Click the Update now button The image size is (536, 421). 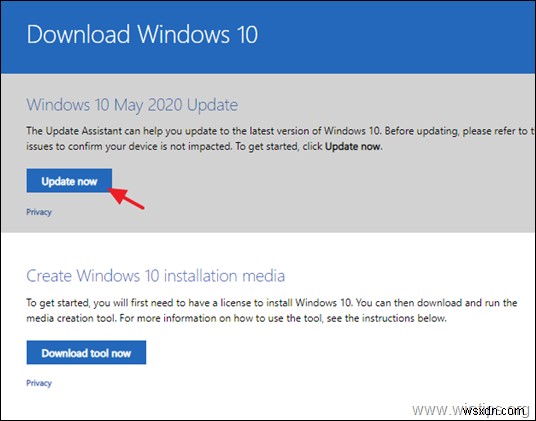(69, 180)
